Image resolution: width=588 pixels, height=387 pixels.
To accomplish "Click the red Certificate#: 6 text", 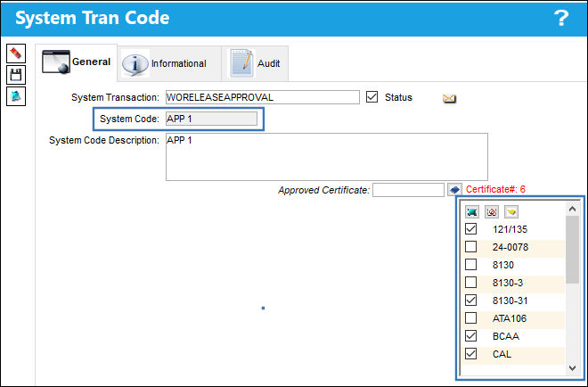I will pos(495,189).
